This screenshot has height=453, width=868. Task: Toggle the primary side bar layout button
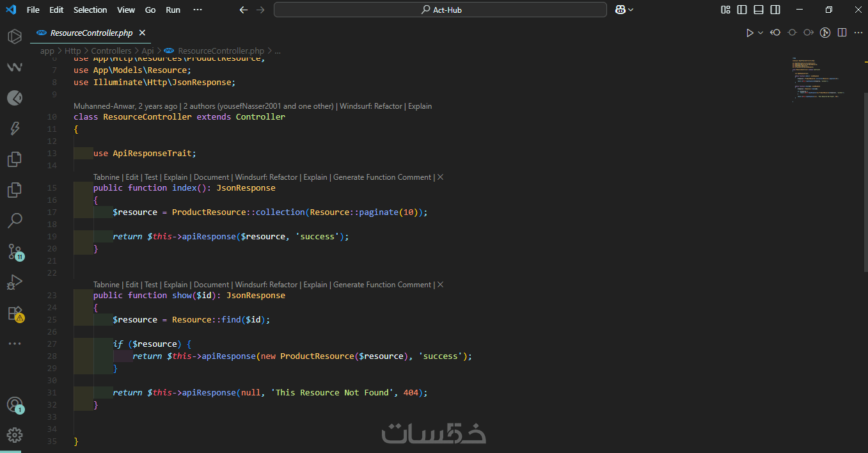(x=742, y=10)
